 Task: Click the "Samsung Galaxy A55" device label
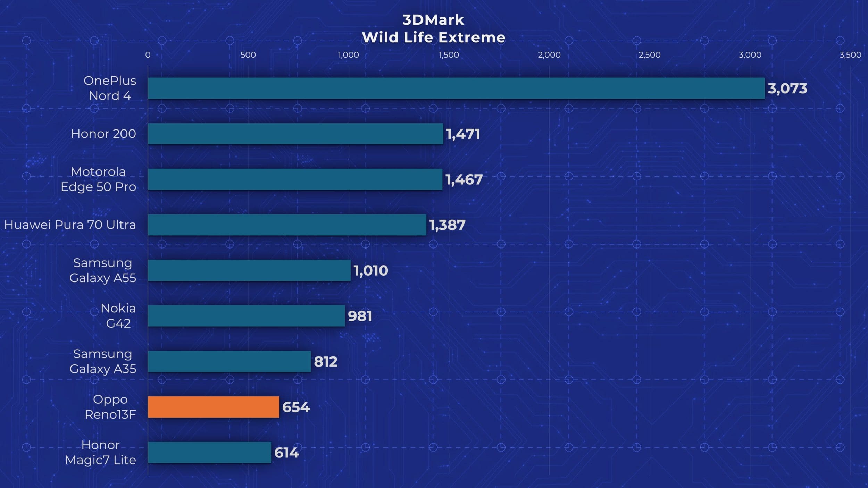(103, 270)
